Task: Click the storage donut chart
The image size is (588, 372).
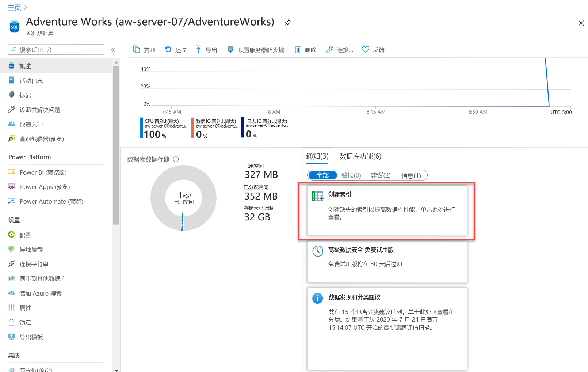Action: click(x=183, y=198)
